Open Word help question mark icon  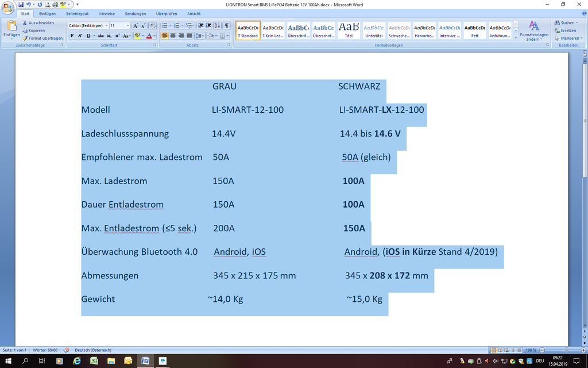[x=583, y=13]
